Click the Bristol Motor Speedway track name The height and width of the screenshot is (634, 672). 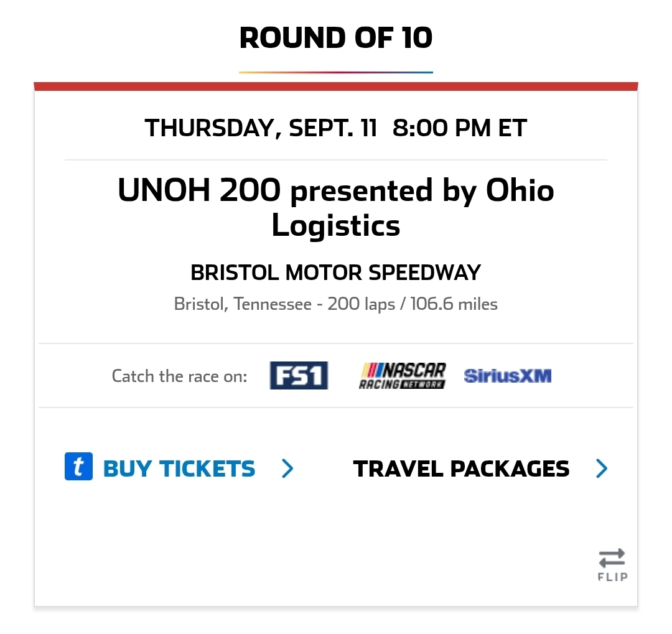336,273
